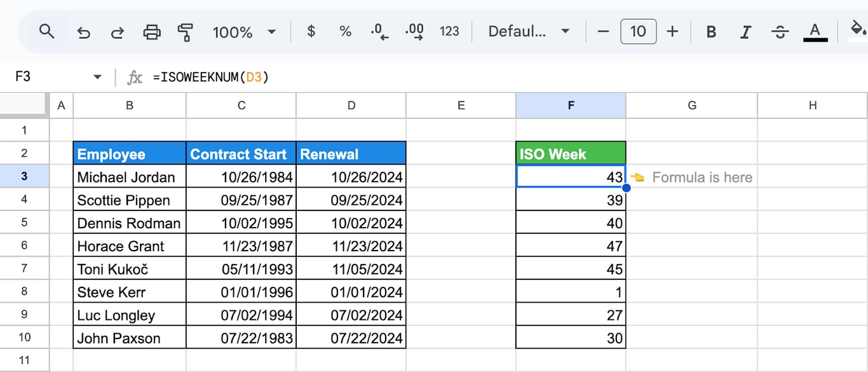
Task: Select the ISO week cell showing 1
Action: 571,292
